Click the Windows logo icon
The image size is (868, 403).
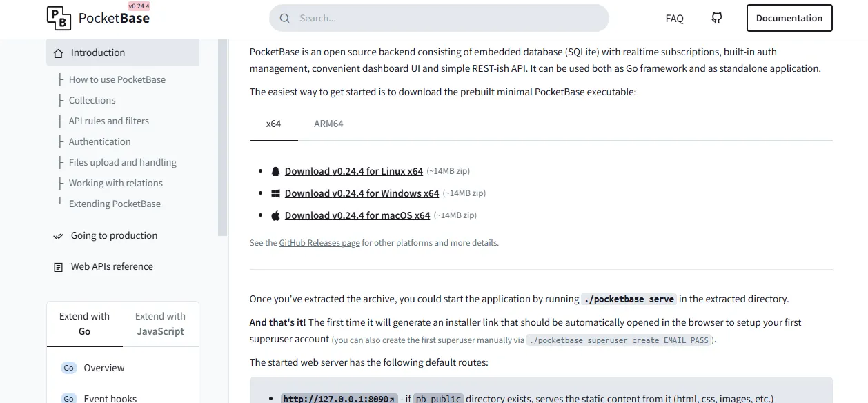pyautogui.click(x=275, y=193)
